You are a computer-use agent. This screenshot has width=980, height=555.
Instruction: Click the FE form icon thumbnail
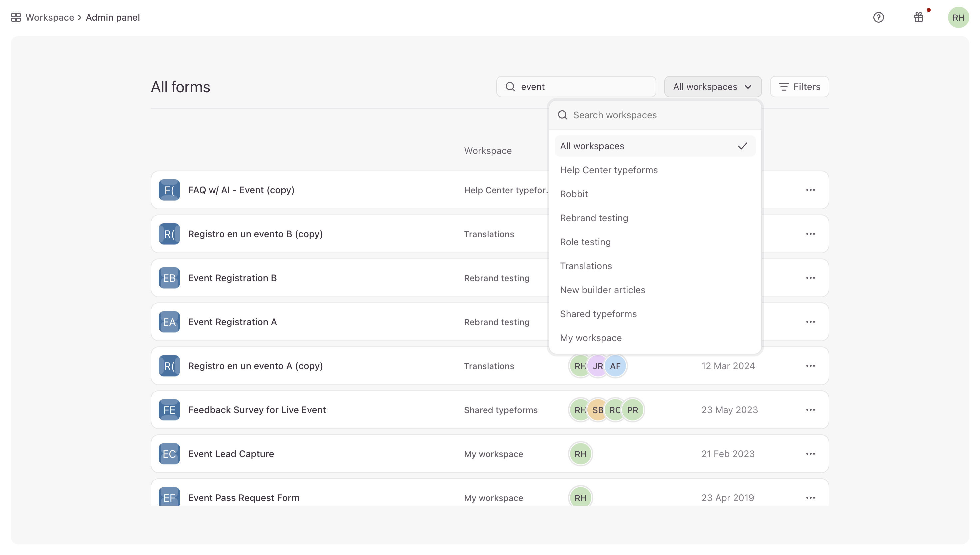tap(169, 410)
